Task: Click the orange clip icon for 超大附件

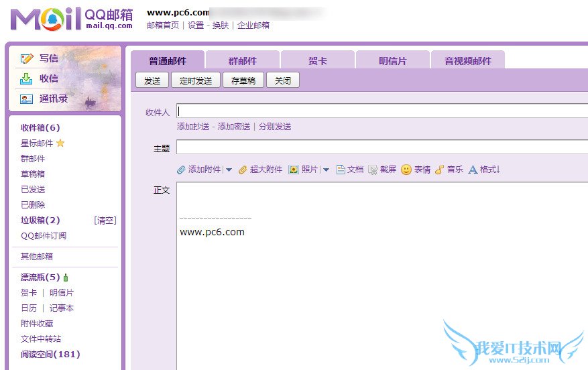Action: coord(243,170)
